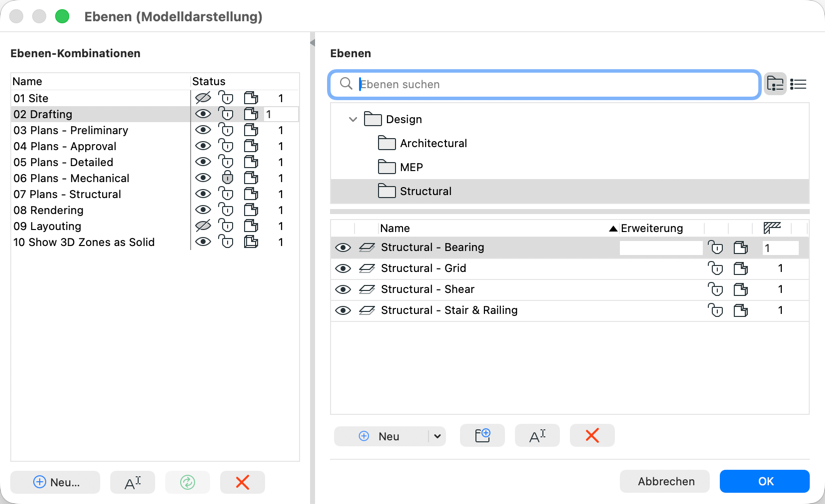Click the Ebenen suchen search field
The image size is (825, 504).
(x=544, y=84)
